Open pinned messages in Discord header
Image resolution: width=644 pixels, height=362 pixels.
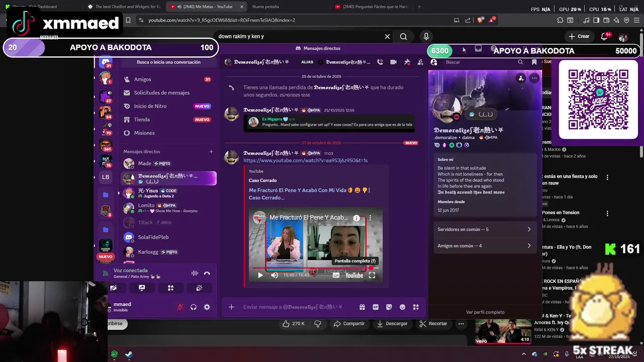click(407, 62)
